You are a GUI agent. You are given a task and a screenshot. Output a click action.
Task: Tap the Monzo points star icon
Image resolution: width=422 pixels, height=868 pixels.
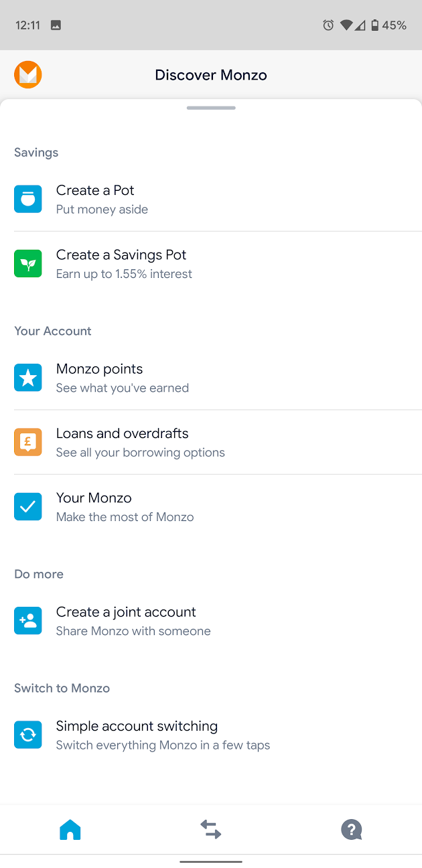(27, 378)
